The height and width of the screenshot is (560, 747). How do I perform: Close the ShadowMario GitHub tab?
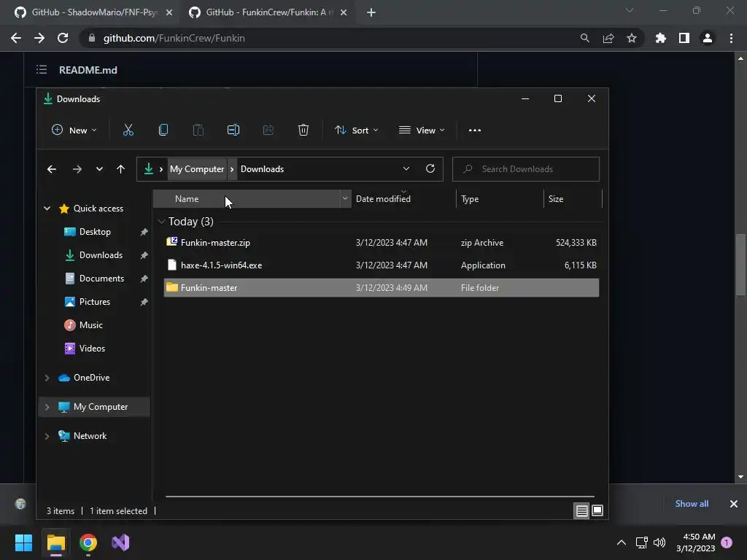(x=169, y=12)
